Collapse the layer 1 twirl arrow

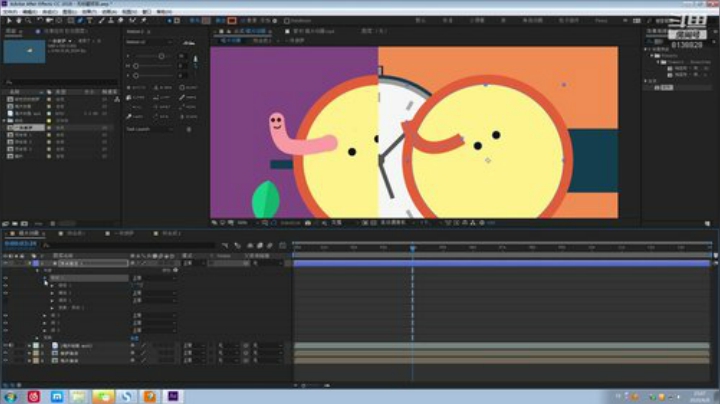29,263
